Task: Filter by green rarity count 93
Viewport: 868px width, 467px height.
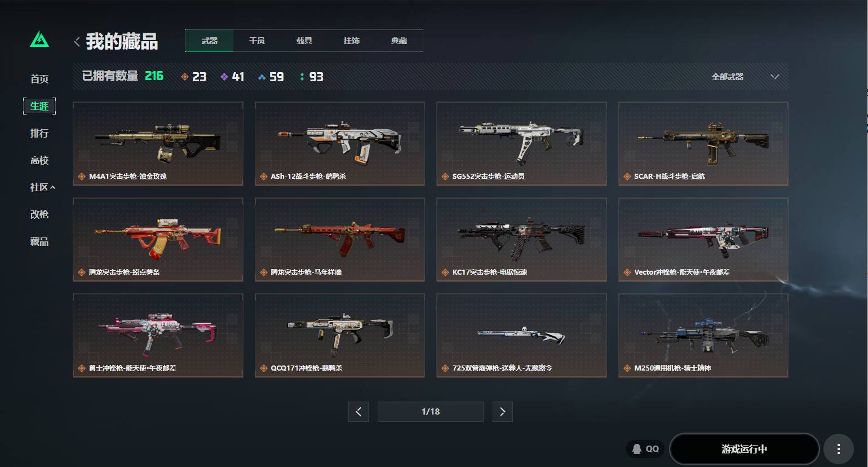Action: 311,77
